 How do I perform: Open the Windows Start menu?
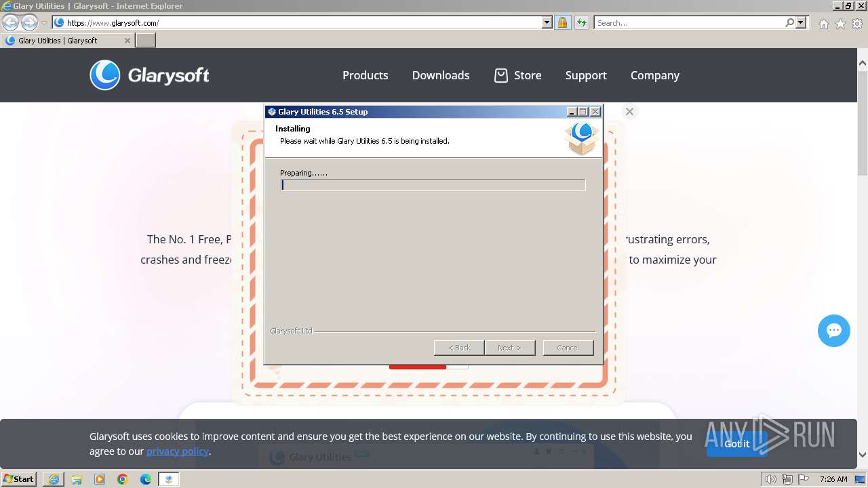(19, 479)
